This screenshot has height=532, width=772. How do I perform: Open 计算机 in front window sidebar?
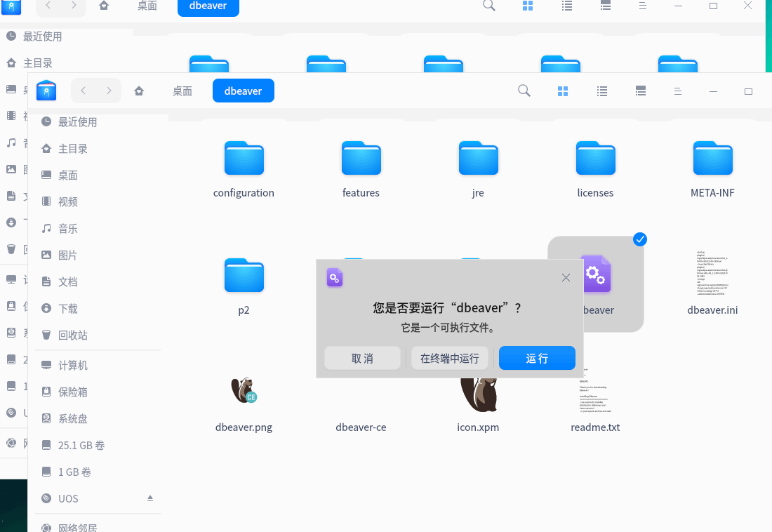pos(72,365)
